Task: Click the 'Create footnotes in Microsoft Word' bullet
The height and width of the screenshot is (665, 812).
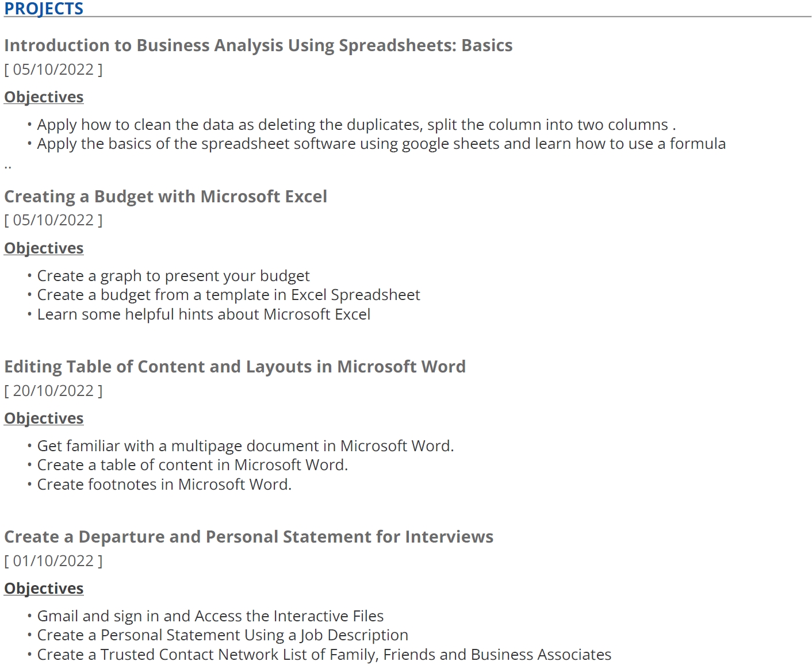Action: [164, 485]
